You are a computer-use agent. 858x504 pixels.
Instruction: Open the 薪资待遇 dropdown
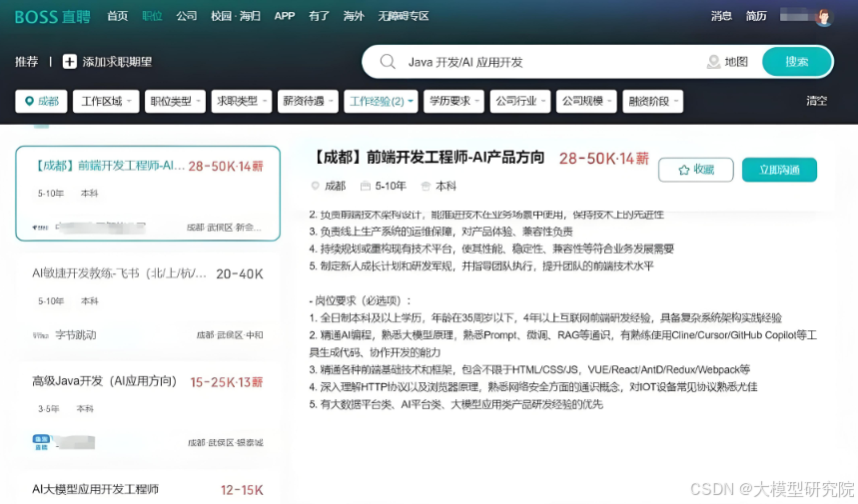tap(308, 101)
